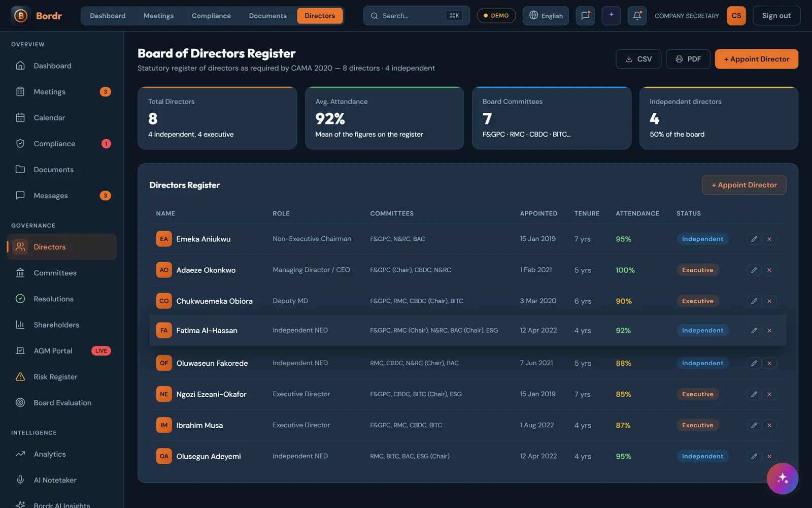Viewport: 812px width, 508px height.
Task: Open Resolutions in the sidebar
Action: [x=62, y=299]
